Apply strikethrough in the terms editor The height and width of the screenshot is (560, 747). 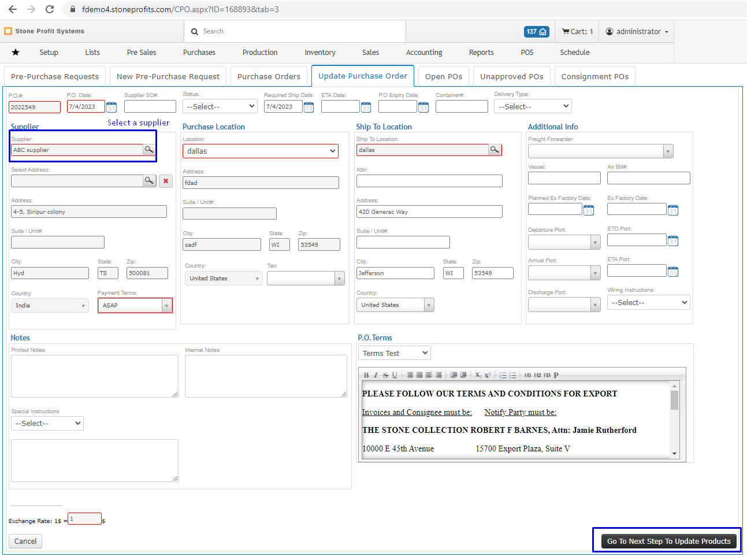click(x=385, y=375)
